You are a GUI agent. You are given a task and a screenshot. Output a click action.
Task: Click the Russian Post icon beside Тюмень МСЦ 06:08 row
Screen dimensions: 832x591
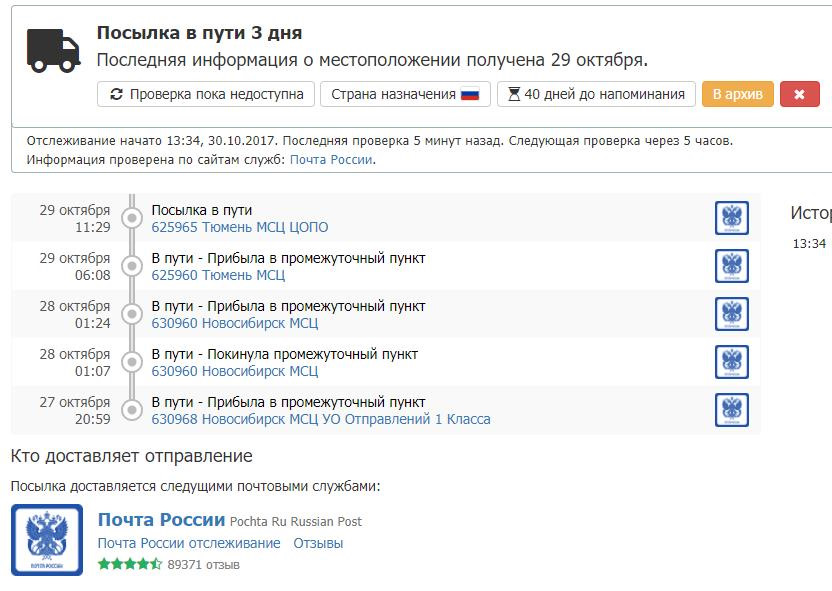[732, 266]
